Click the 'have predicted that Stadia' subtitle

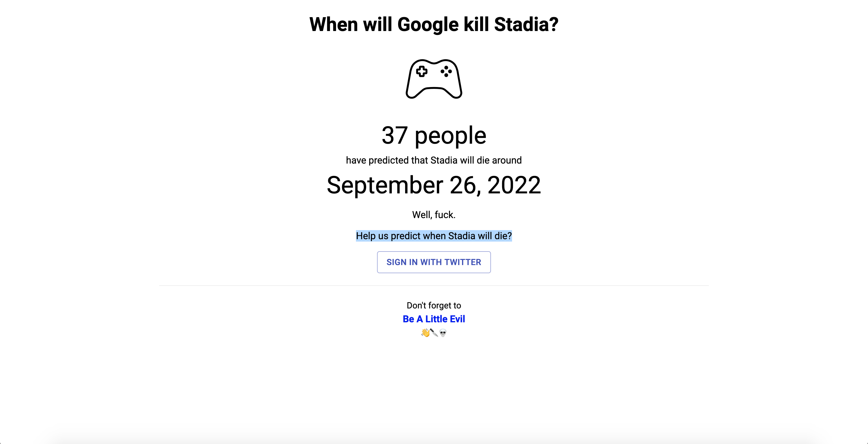[x=434, y=160]
